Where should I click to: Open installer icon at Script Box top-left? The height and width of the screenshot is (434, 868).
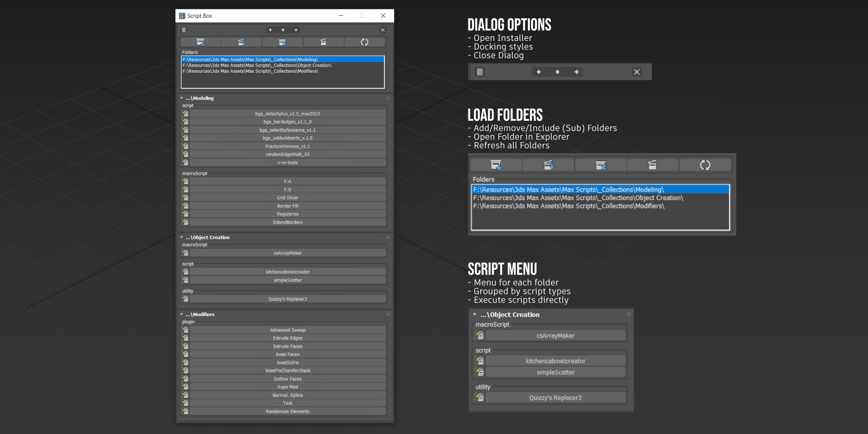(184, 30)
